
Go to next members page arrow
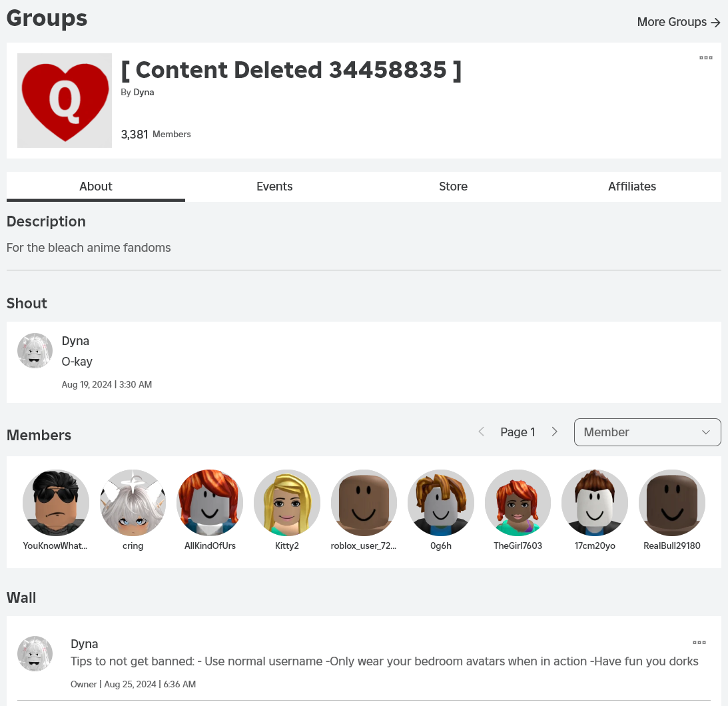554,432
